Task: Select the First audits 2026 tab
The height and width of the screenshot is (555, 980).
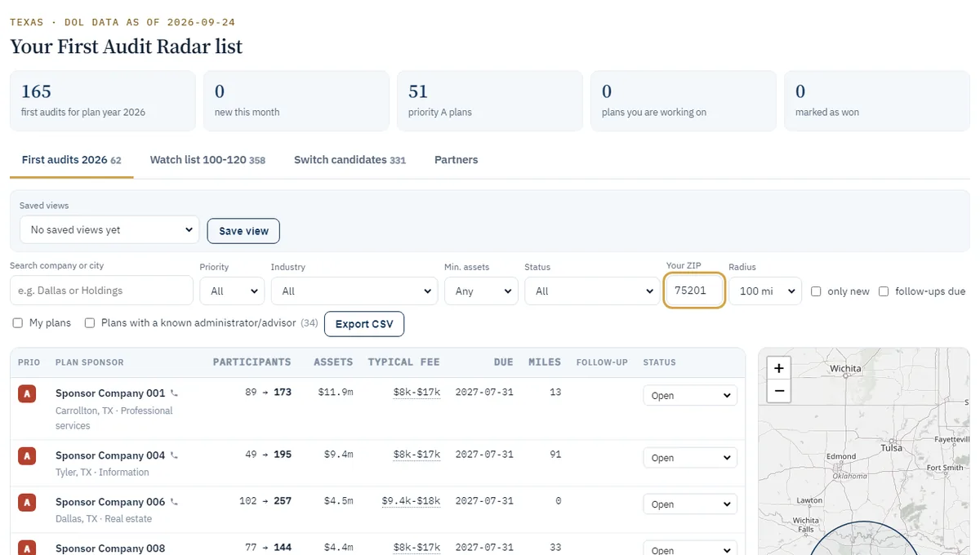Action: (72, 160)
